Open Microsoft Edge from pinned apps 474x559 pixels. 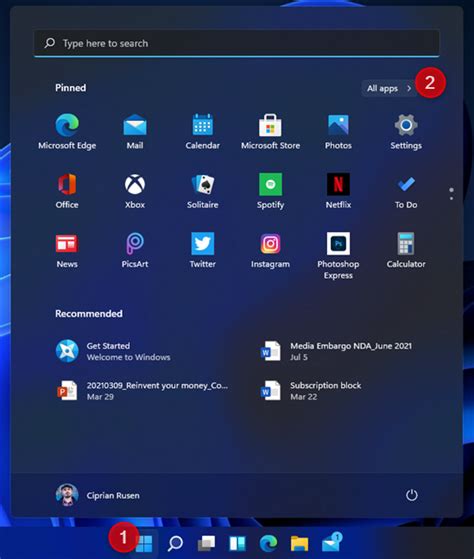point(67,131)
